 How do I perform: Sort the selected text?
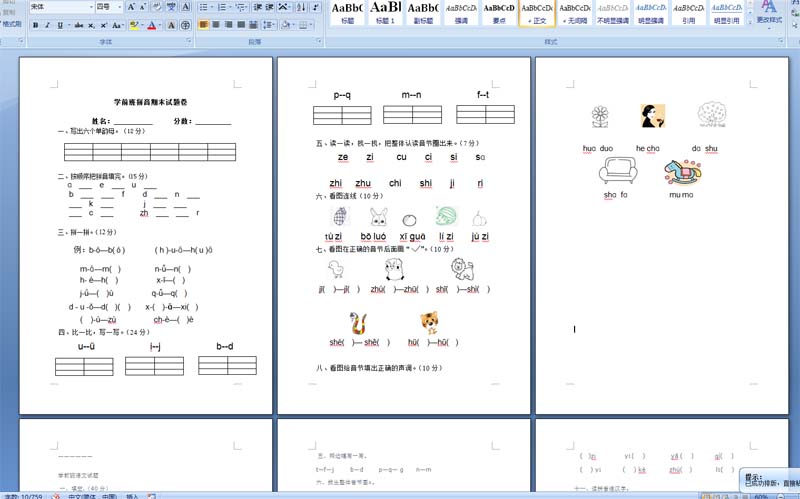click(x=302, y=7)
